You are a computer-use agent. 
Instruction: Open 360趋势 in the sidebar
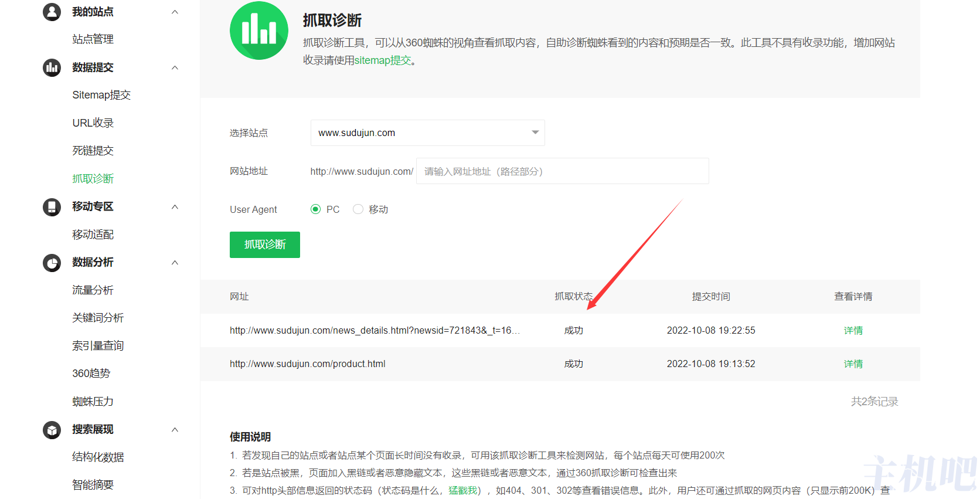click(x=91, y=374)
